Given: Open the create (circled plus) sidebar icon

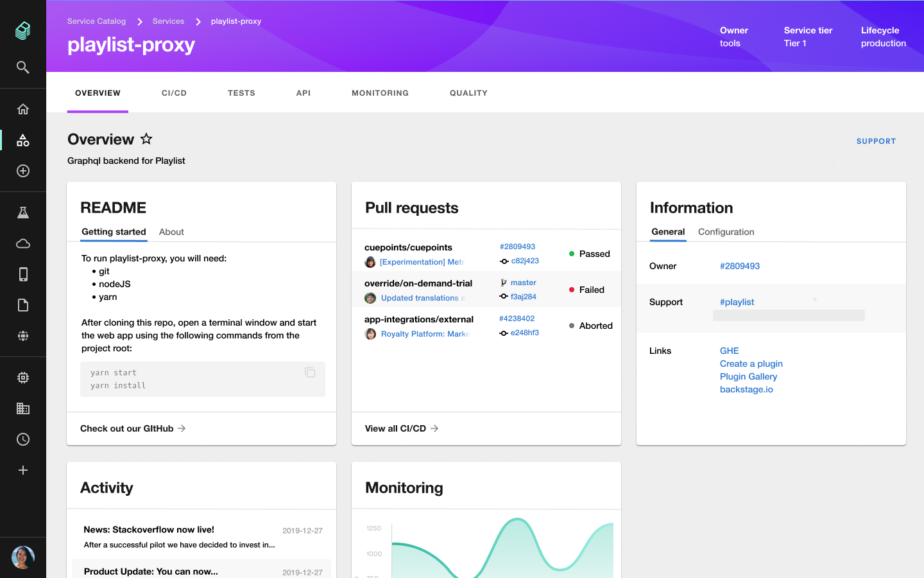Looking at the screenshot, I should coord(23,171).
